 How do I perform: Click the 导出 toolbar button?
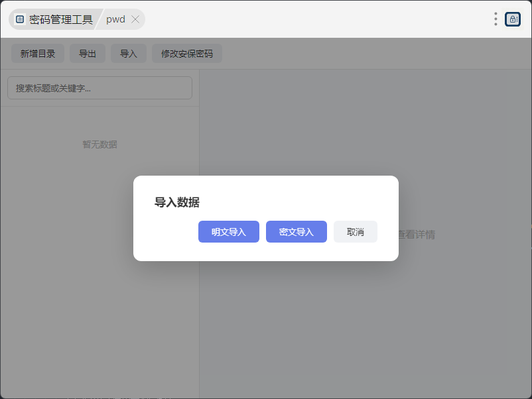[88, 54]
